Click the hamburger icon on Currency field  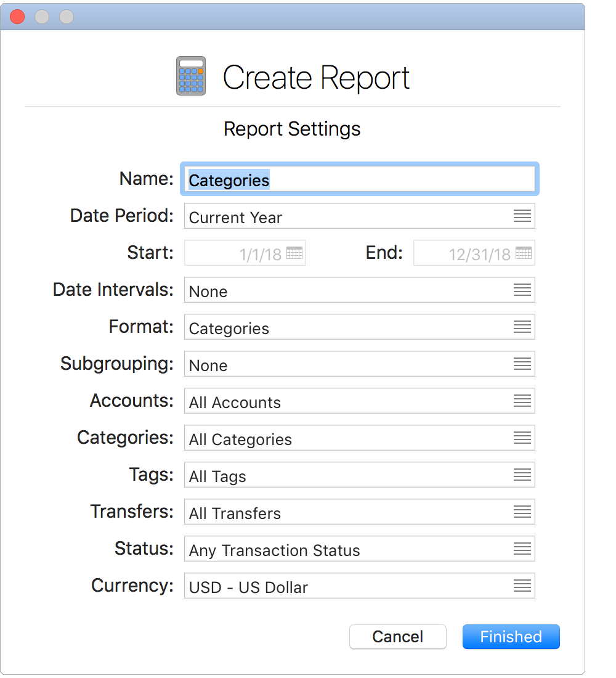click(522, 586)
